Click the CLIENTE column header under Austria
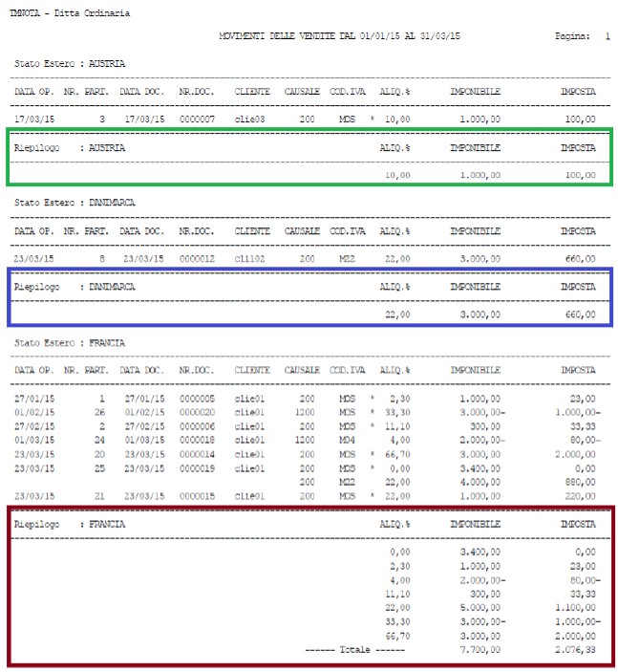The width and height of the screenshot is (618, 672). [x=252, y=91]
